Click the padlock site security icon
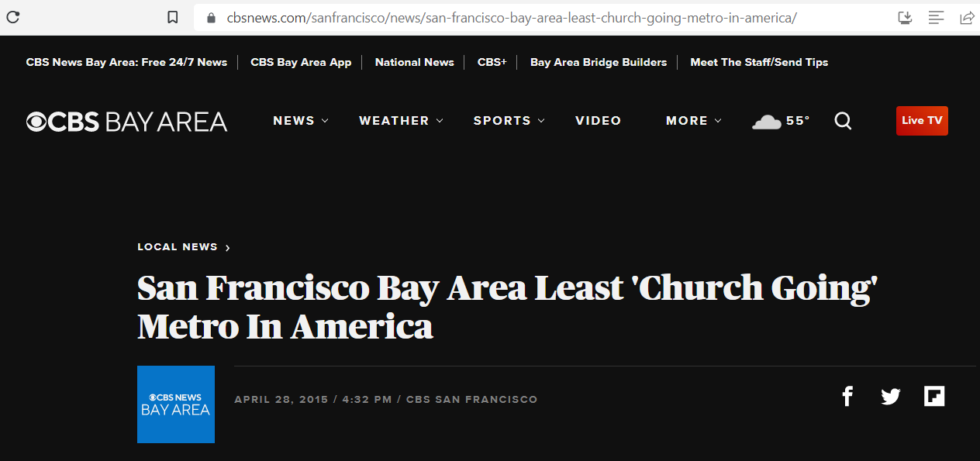 pos(210,17)
